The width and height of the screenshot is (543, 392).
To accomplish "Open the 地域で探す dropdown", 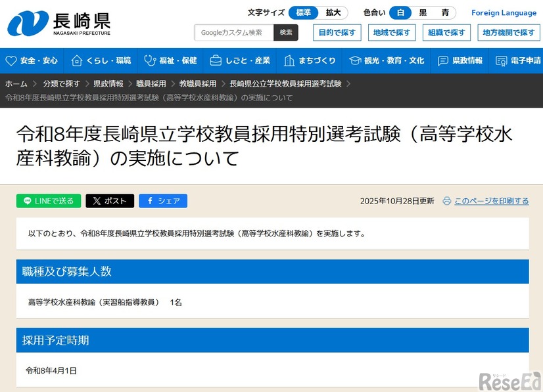I will 391,32.
